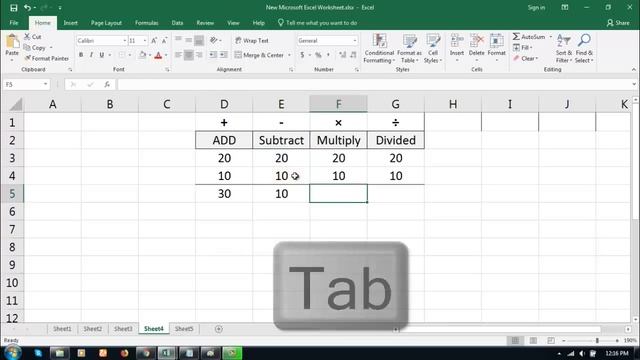Open Conditional Formatting menu
This screenshot has width=640, height=360.
(x=379, y=49)
